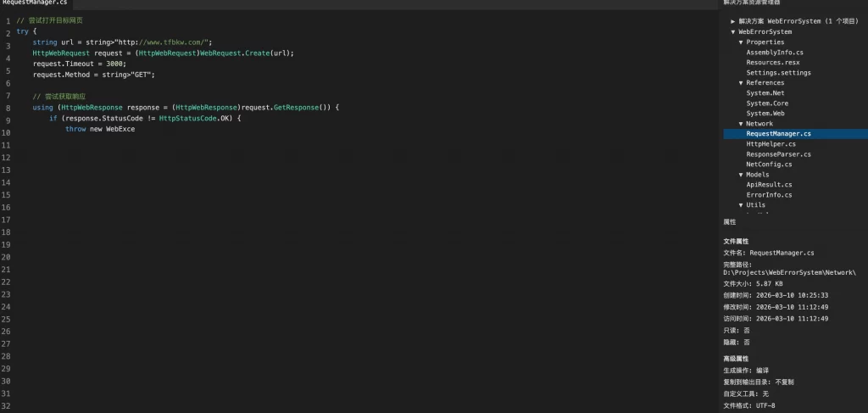This screenshot has height=413, width=868.
Task: Select the System.Web reference
Action: point(765,114)
